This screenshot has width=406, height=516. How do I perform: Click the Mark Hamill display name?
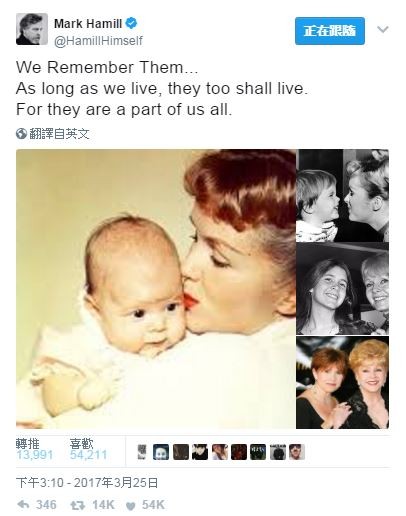88,24
